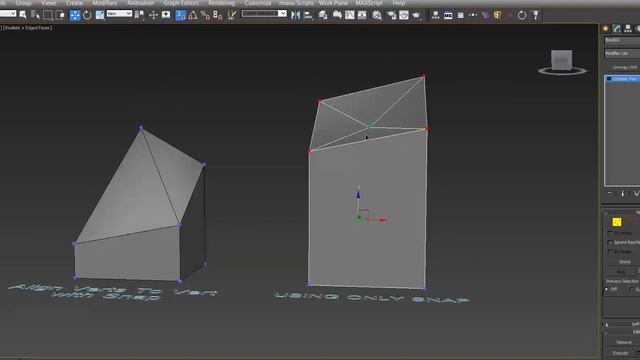Screen dimensions: 640x360
Task: Open the Views menu
Action: click(49, 3)
